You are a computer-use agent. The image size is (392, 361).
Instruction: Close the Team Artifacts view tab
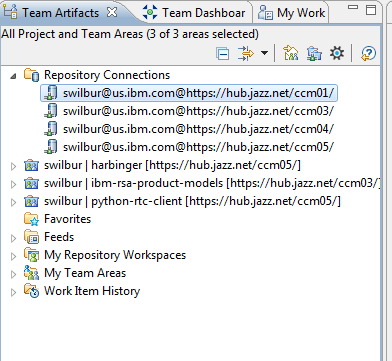click(112, 13)
